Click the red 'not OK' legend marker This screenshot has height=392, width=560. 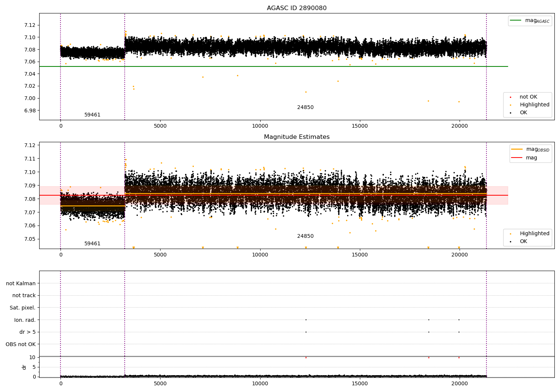coord(510,97)
